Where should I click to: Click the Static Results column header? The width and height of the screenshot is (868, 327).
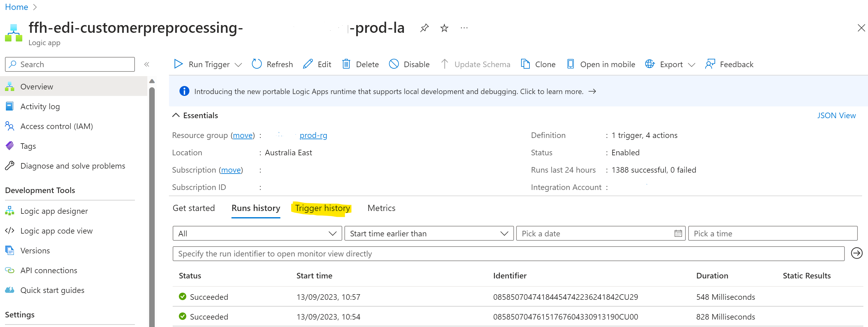coord(806,276)
